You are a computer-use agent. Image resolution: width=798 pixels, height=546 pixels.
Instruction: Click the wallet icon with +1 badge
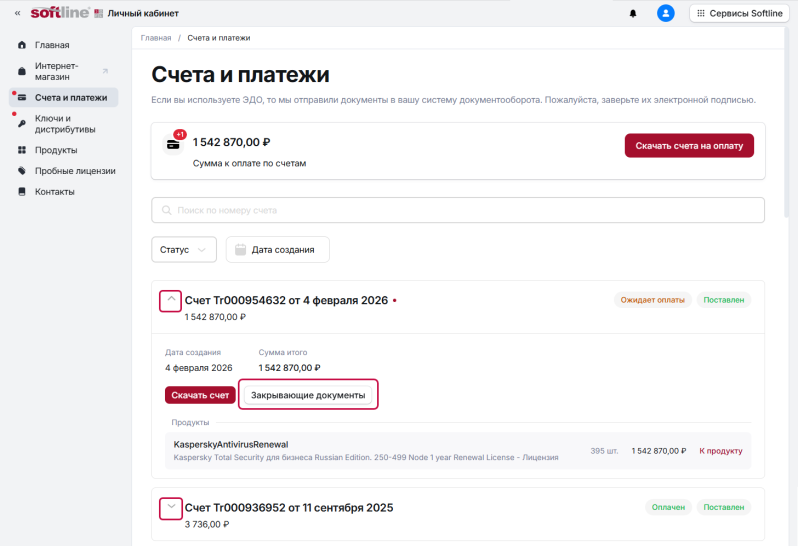pos(174,143)
